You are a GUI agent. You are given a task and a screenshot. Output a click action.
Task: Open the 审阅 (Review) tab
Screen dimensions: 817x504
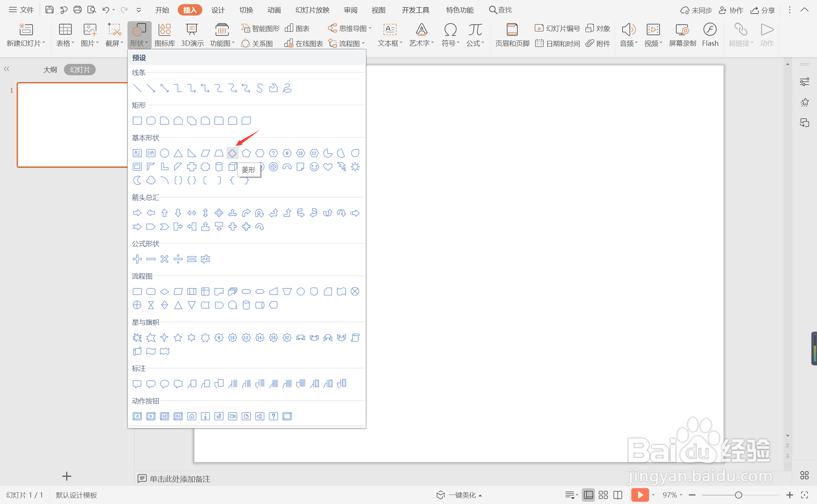(350, 10)
